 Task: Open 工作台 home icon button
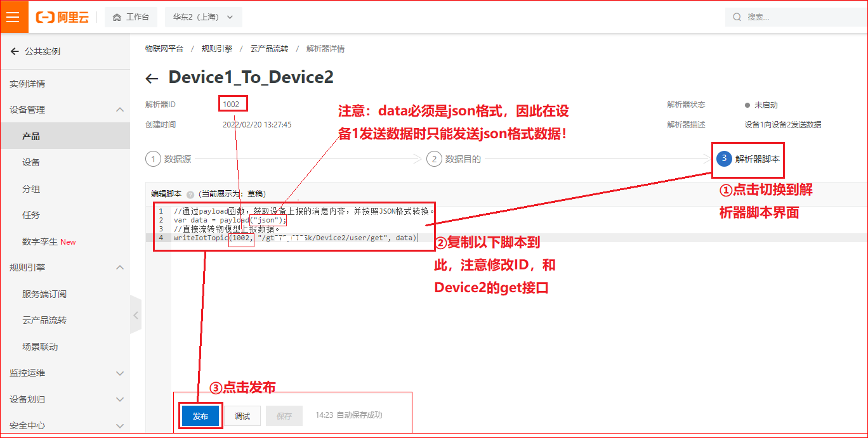point(131,17)
